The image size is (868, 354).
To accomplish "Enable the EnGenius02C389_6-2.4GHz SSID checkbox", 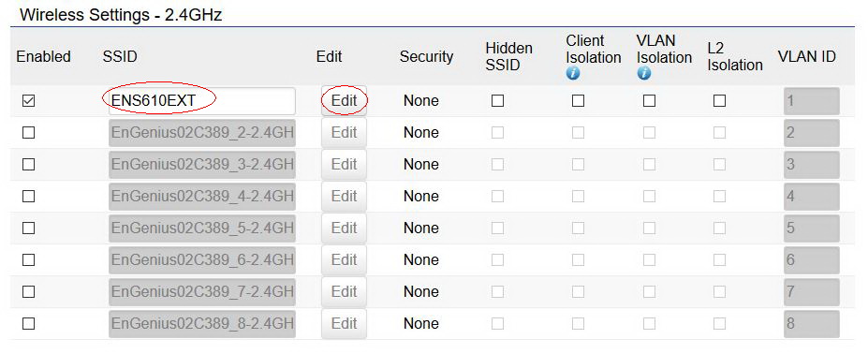I will pos(28,259).
